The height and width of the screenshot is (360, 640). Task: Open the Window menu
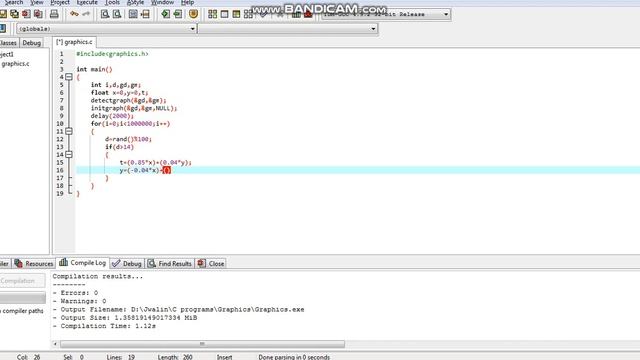(x=162, y=2)
